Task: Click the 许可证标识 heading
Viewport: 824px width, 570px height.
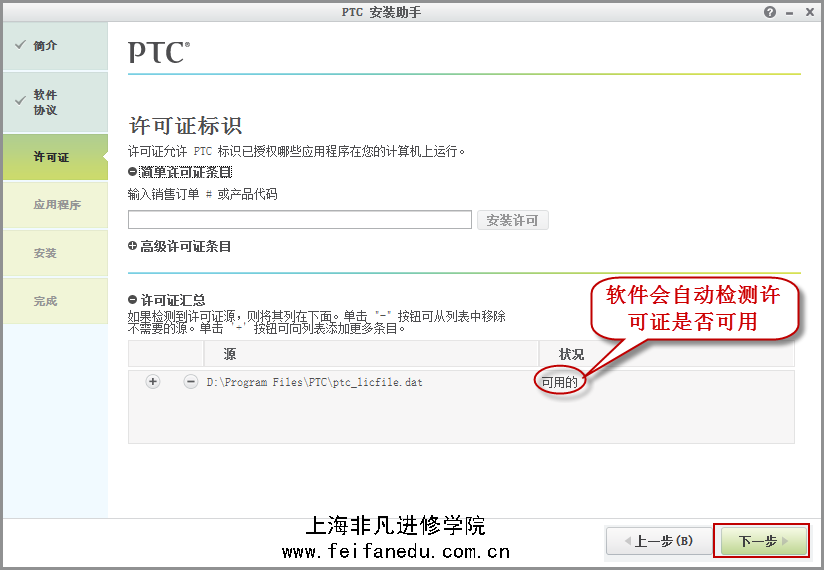Action: 185,126
